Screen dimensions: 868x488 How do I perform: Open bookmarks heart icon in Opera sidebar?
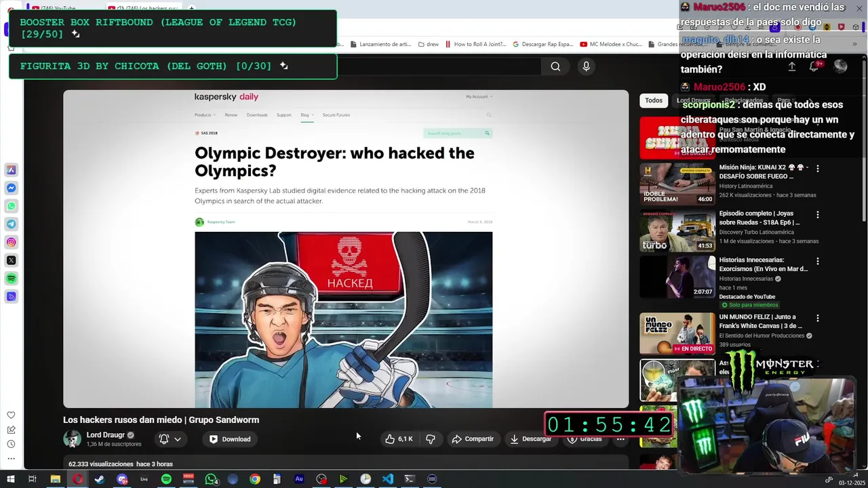click(x=11, y=415)
